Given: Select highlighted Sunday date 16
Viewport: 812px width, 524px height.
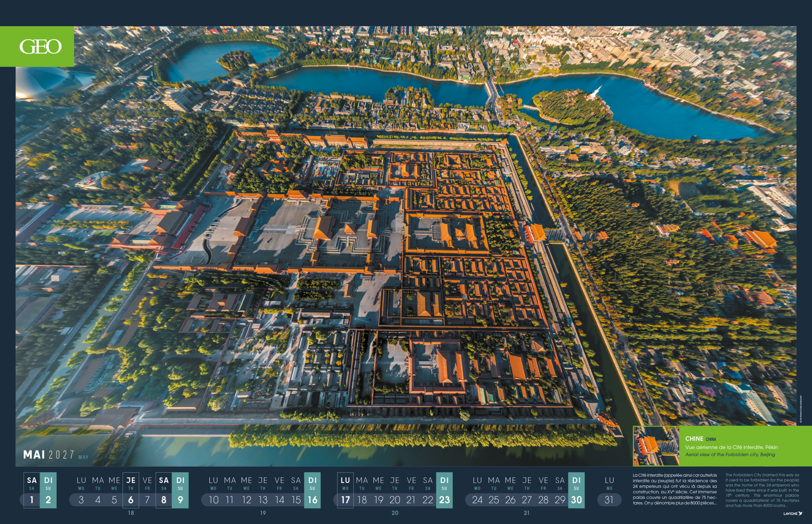Looking at the screenshot, I should [x=312, y=500].
